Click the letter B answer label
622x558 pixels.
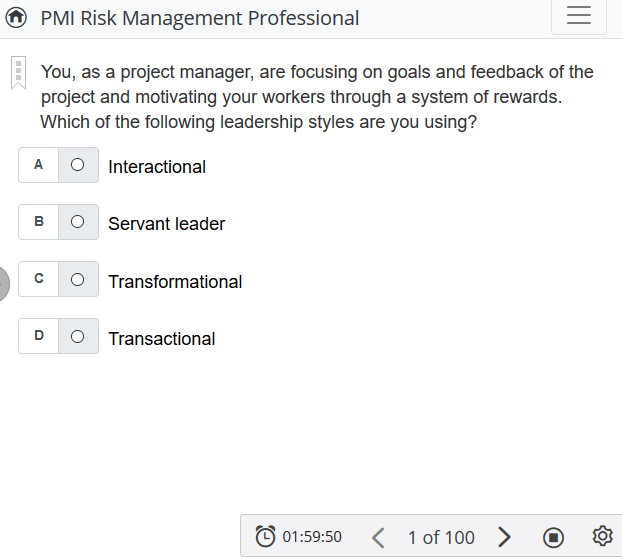[39, 223]
